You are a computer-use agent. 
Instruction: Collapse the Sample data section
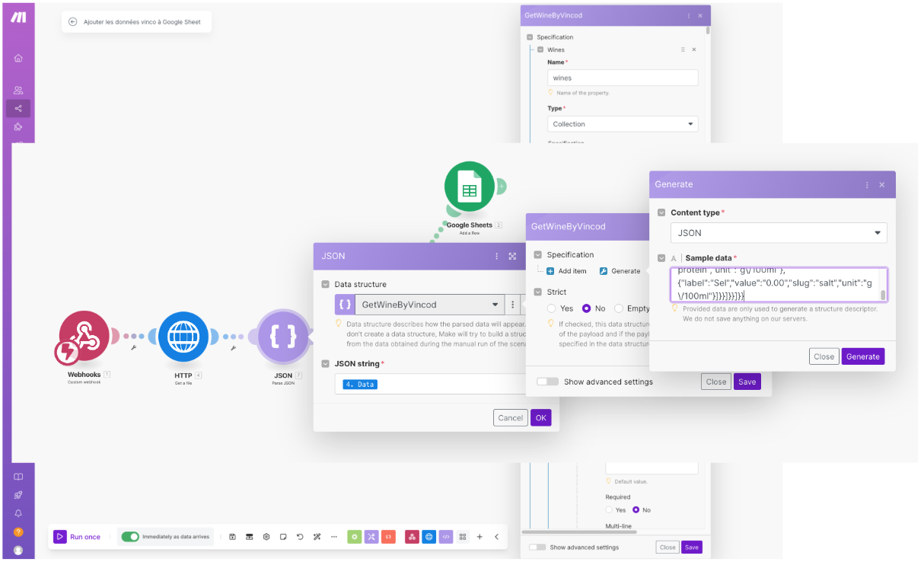coord(662,258)
